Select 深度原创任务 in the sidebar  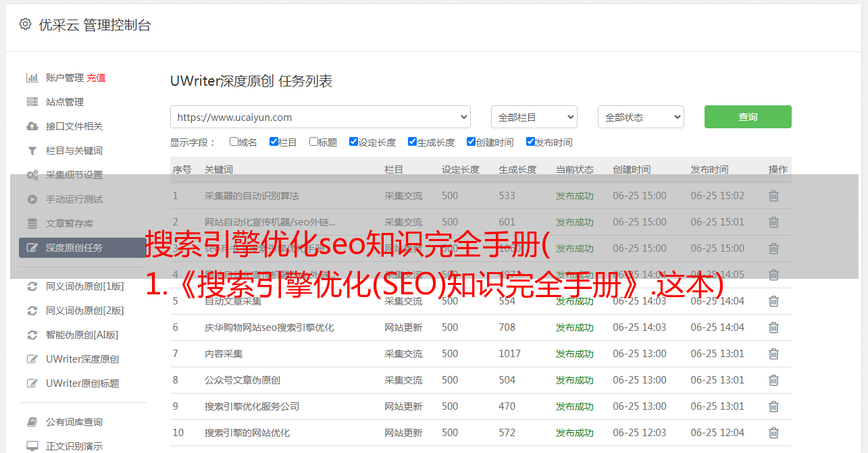point(74,248)
